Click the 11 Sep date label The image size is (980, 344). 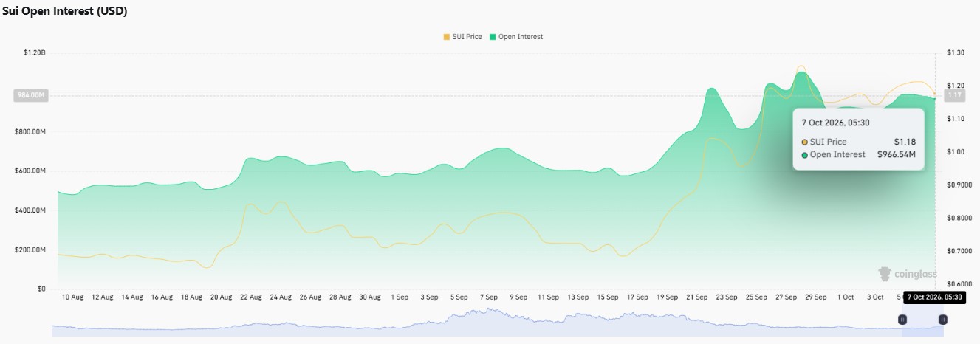pyautogui.click(x=548, y=297)
